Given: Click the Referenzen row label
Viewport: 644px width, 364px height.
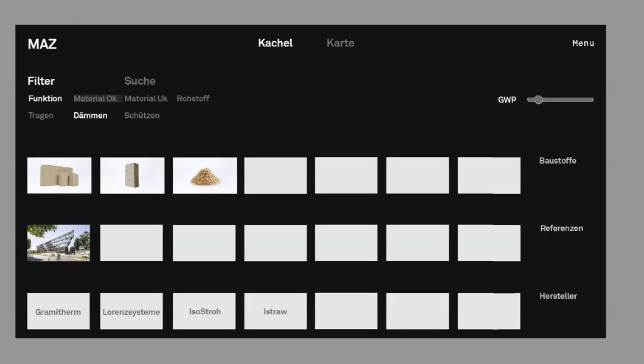Looking at the screenshot, I should click(x=561, y=228).
